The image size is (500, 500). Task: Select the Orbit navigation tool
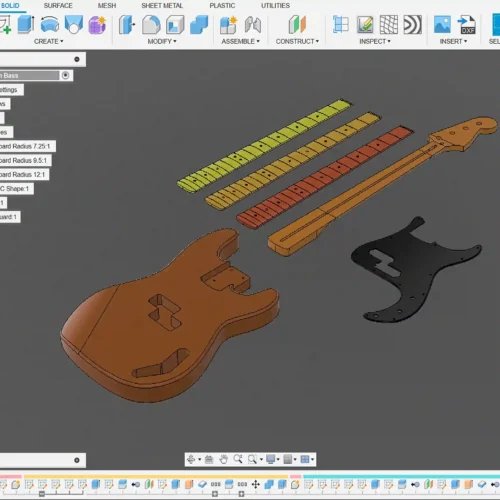191,459
